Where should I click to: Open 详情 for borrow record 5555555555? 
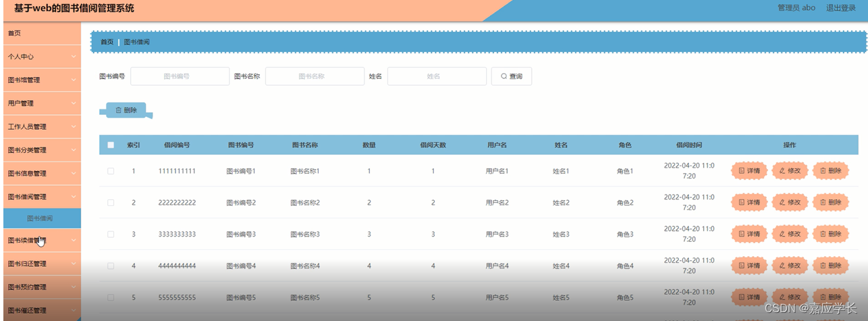[749, 297]
